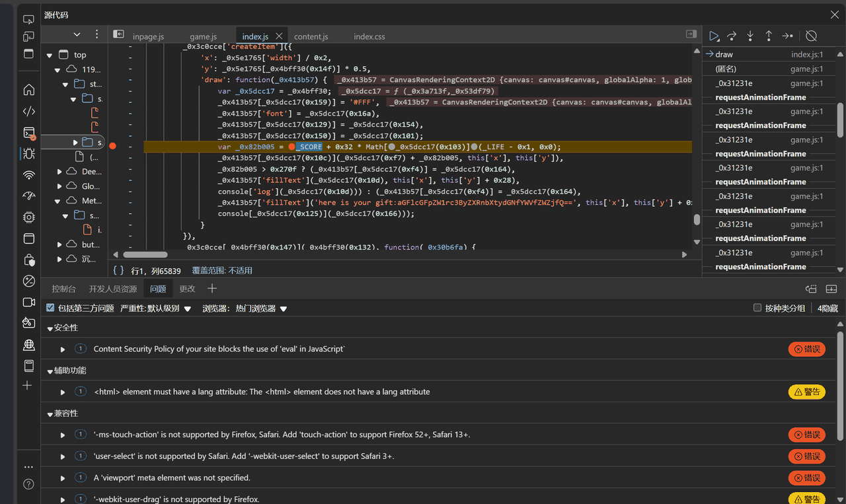Switch to the content.js file tab
Viewport: 846px width, 504px height.
point(311,37)
